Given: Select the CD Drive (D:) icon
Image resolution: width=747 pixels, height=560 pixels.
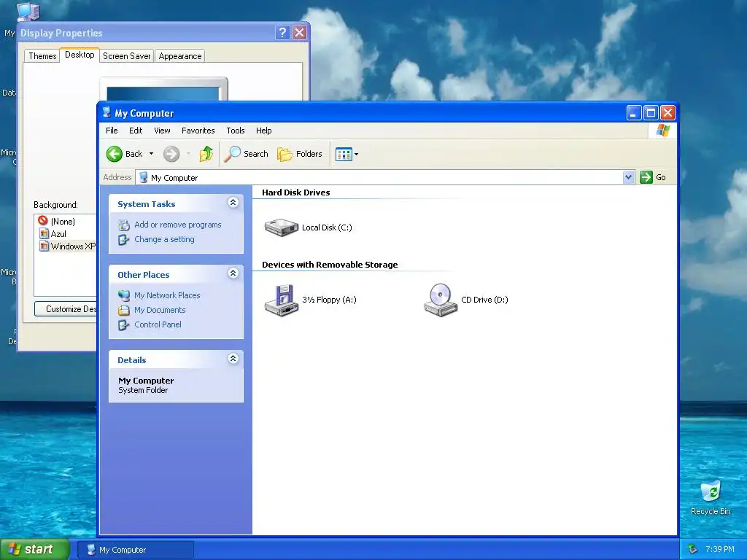Looking at the screenshot, I should (x=441, y=300).
